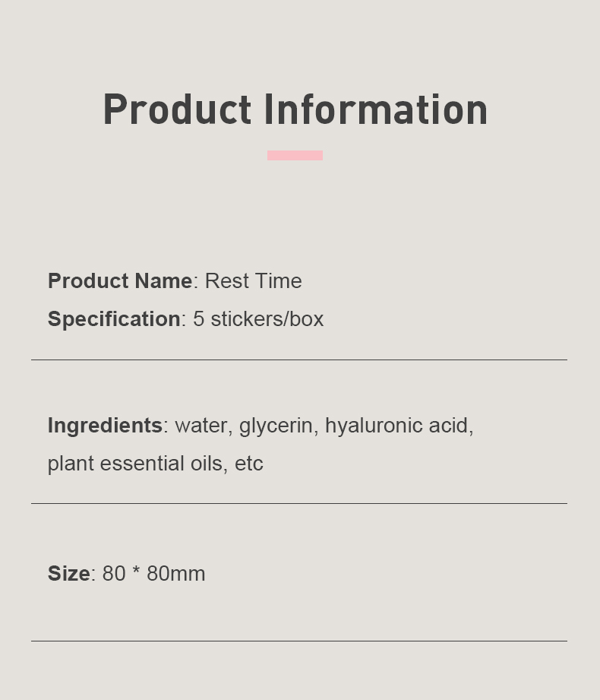Click the word Product in the heading
Screen dimensions: 600x700
click(177, 110)
